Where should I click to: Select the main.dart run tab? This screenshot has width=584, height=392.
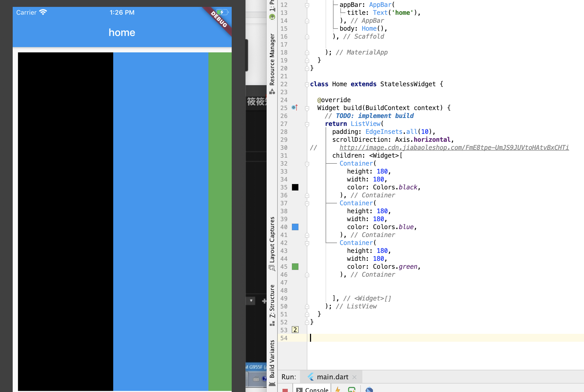coord(332,377)
